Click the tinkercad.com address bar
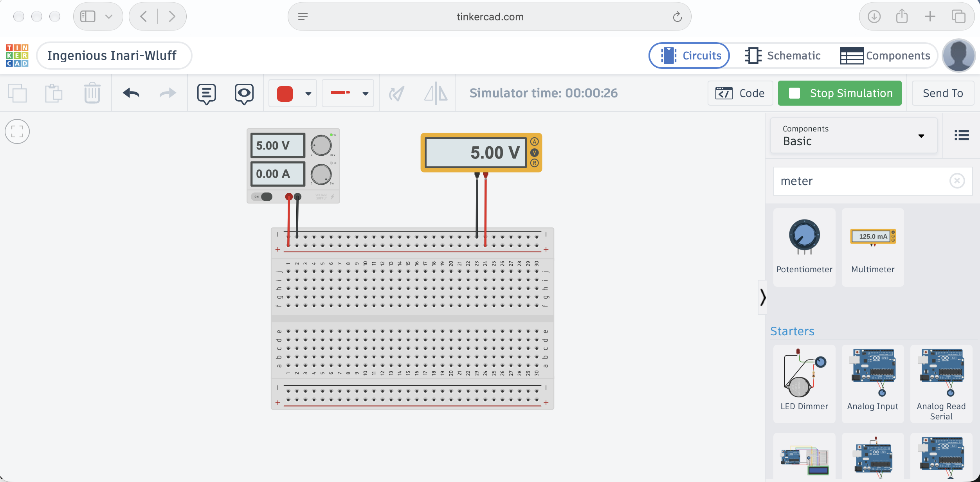 (x=490, y=16)
